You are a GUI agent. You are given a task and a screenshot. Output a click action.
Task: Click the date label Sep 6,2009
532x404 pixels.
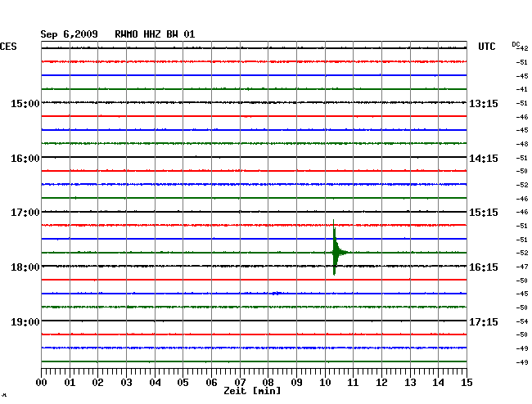pos(69,34)
